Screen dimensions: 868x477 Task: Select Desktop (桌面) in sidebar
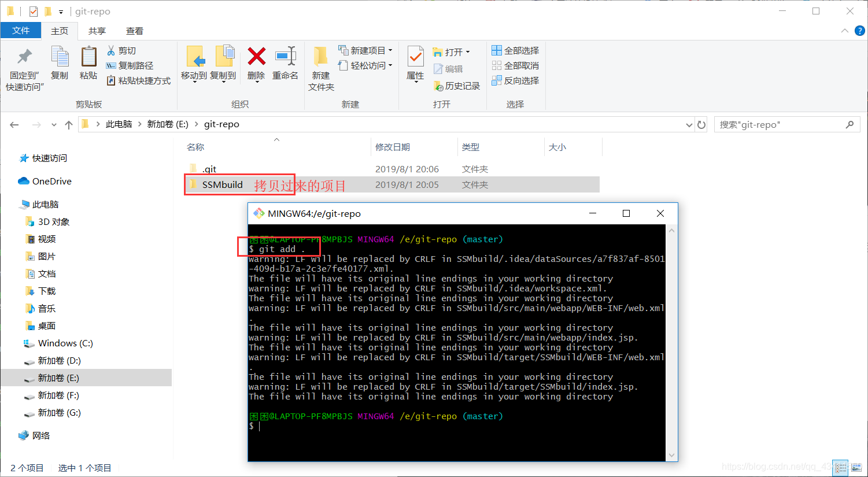[47, 326]
